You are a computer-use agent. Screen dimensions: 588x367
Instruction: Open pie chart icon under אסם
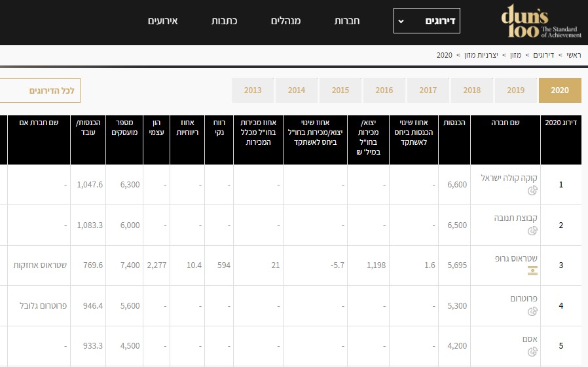click(532, 352)
